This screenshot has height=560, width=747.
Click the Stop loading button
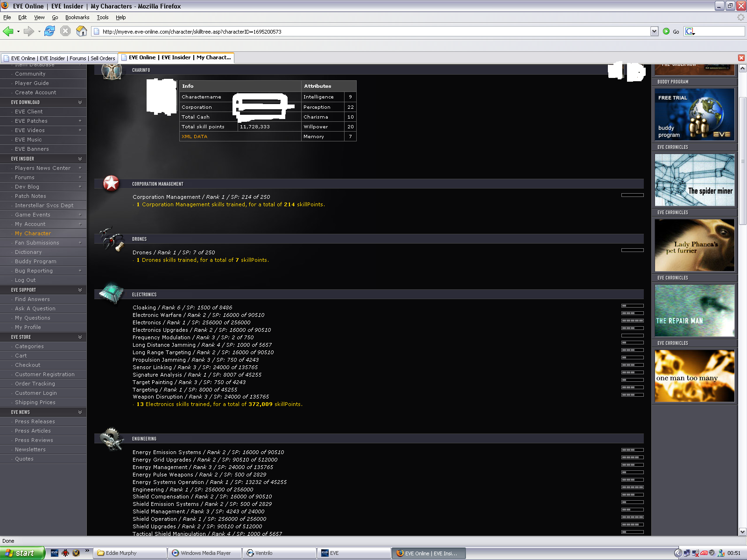click(x=65, y=31)
